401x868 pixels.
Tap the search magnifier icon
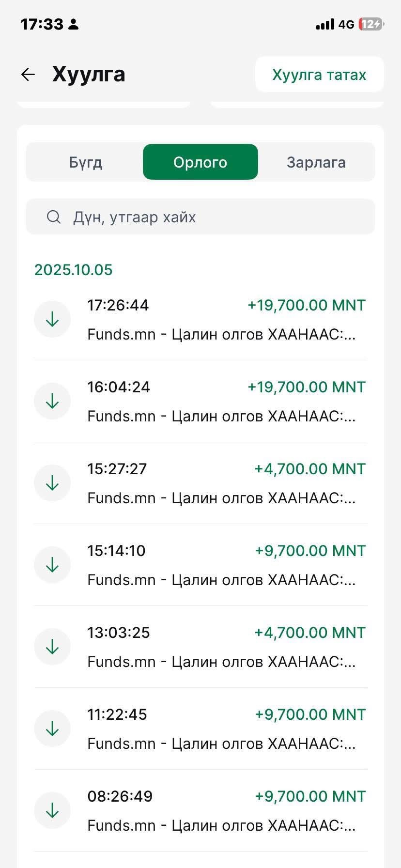53,217
